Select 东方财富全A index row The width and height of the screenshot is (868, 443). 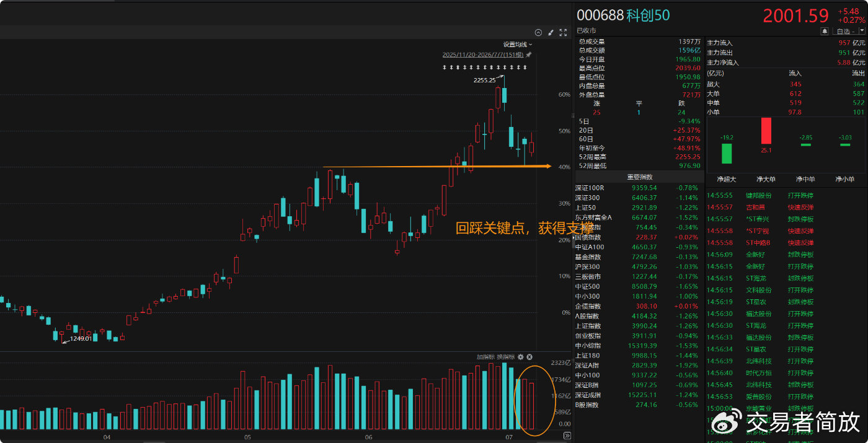click(639, 217)
